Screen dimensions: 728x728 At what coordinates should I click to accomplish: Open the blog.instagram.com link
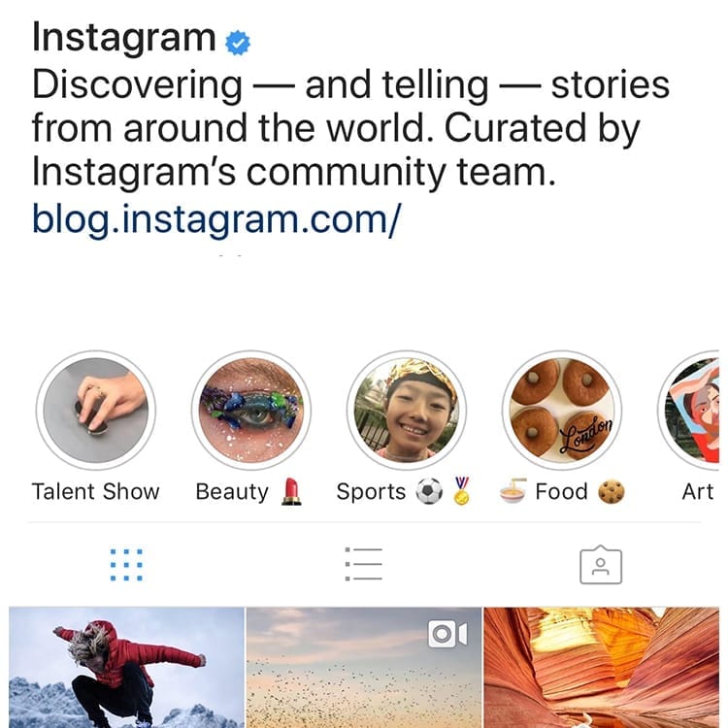coord(216,218)
